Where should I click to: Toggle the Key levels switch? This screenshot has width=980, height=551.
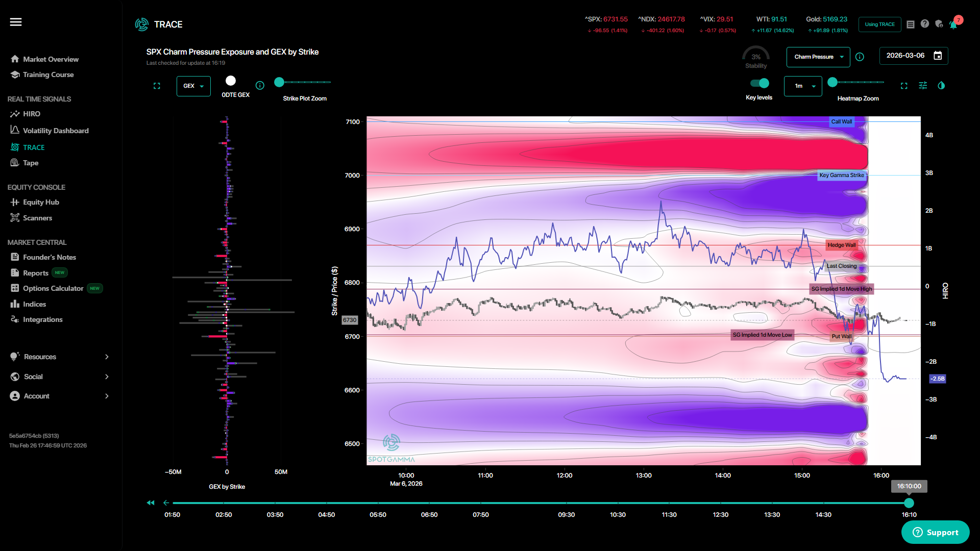click(759, 83)
